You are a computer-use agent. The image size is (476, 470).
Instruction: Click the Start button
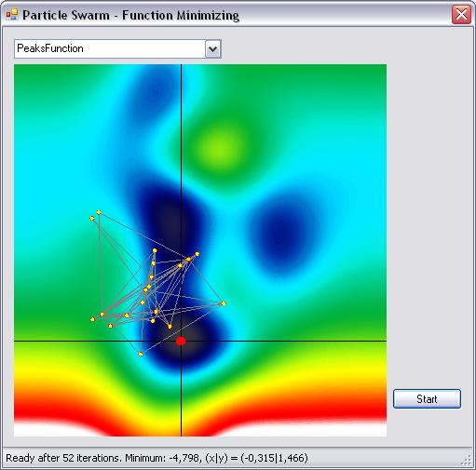[427, 398]
